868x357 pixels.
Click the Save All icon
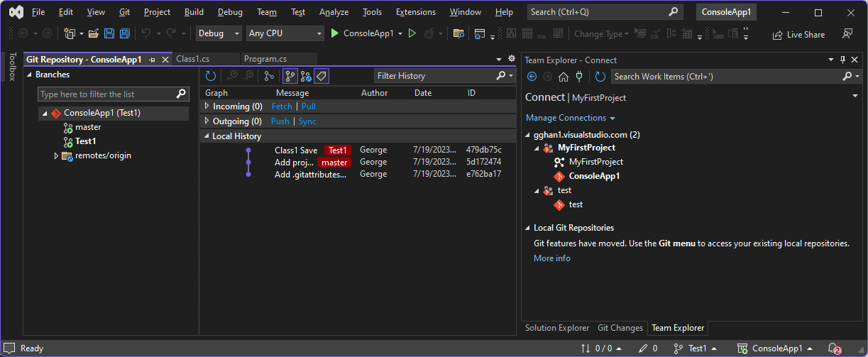click(x=124, y=33)
